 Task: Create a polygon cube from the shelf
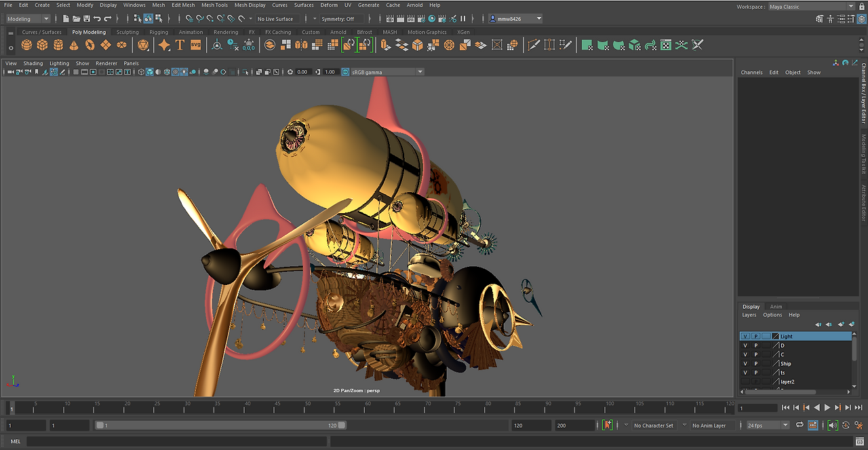[x=42, y=45]
